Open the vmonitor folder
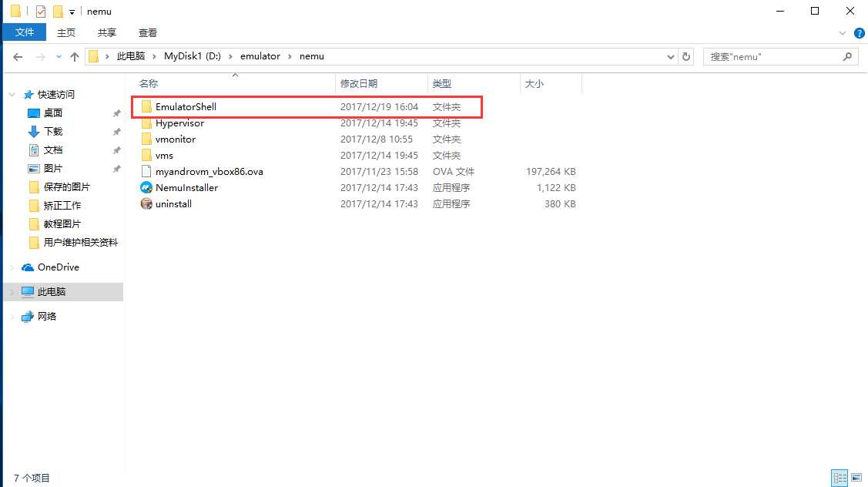The image size is (868, 487). pos(175,139)
